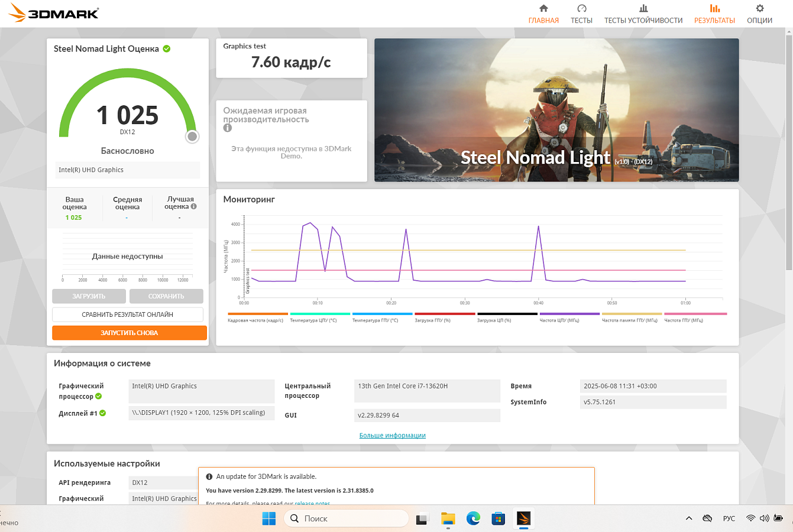This screenshot has height=532, width=793.
Task: Select the РЕЗУЛЬТАТЫ tab
Action: (714, 15)
